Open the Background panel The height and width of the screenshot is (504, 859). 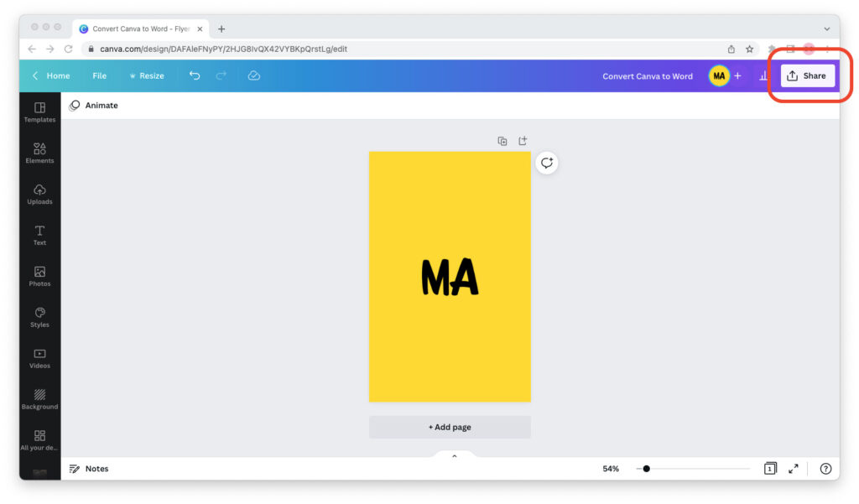click(x=39, y=400)
